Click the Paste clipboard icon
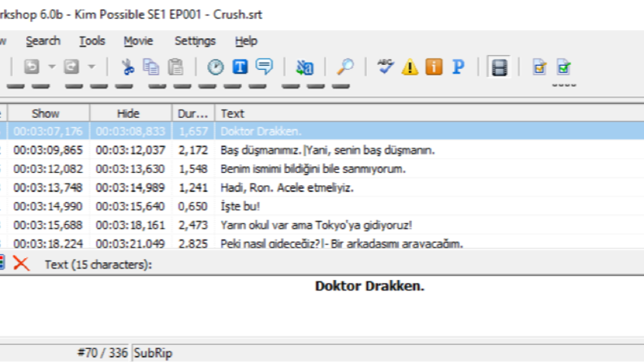Viewport: 644px width, 362px height. coord(175,67)
